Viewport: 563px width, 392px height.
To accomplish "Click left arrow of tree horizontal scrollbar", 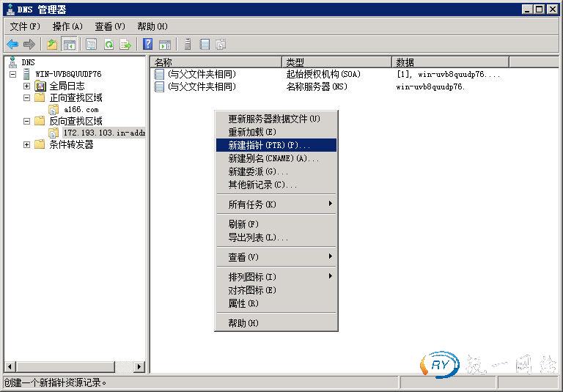I will click(10, 366).
